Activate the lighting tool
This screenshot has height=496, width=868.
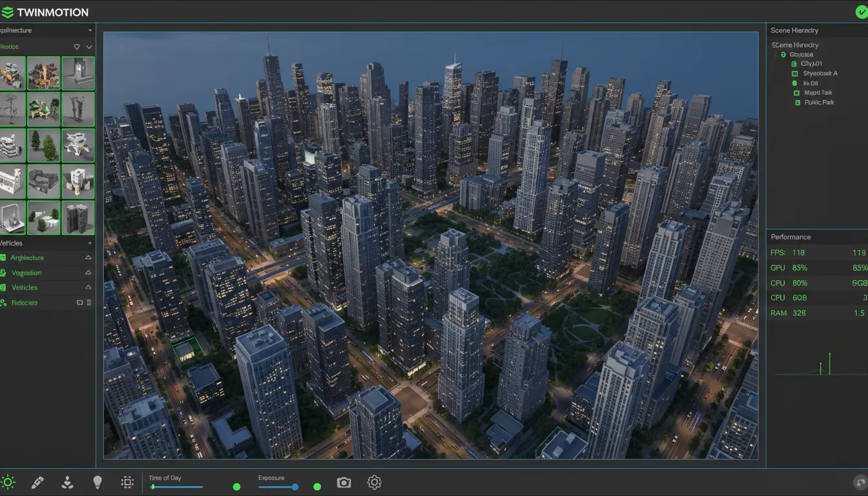(98, 482)
